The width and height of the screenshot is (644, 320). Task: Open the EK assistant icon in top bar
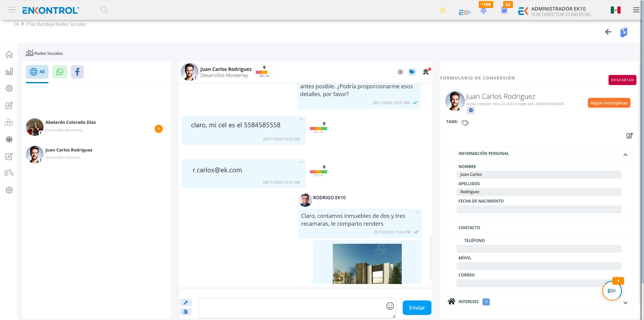[x=465, y=12]
